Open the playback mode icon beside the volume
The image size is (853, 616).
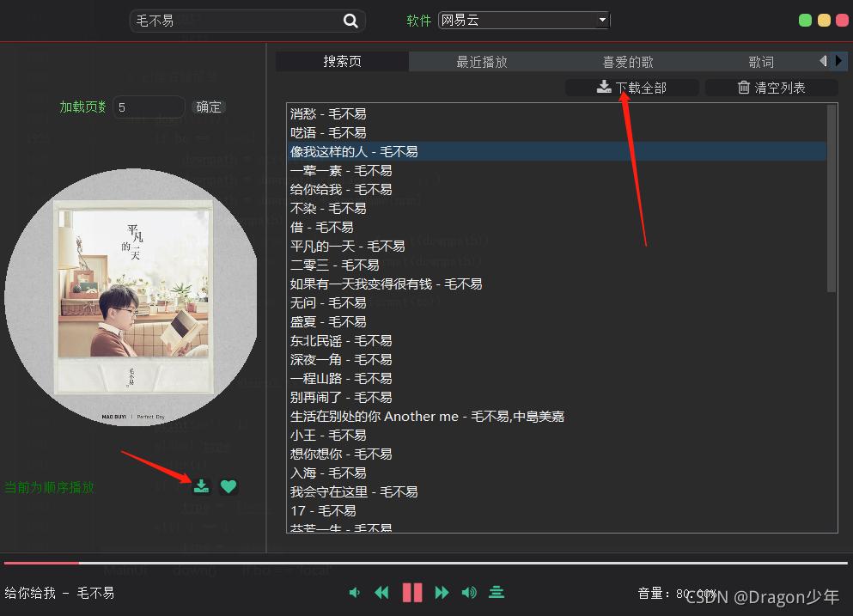click(497, 592)
